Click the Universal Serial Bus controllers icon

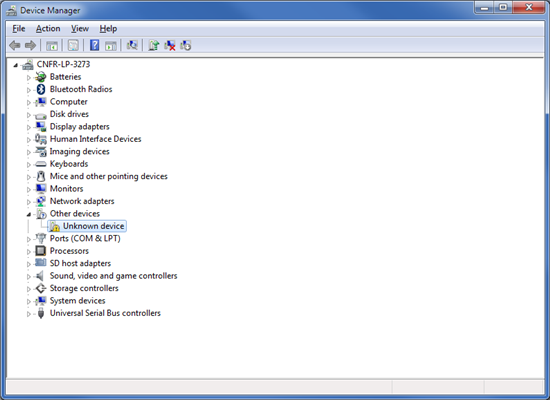click(41, 313)
